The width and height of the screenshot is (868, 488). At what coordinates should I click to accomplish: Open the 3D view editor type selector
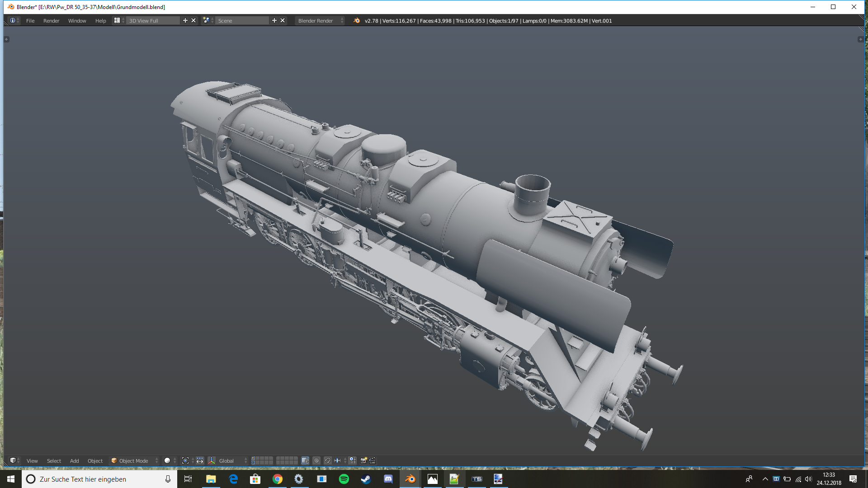point(13,460)
